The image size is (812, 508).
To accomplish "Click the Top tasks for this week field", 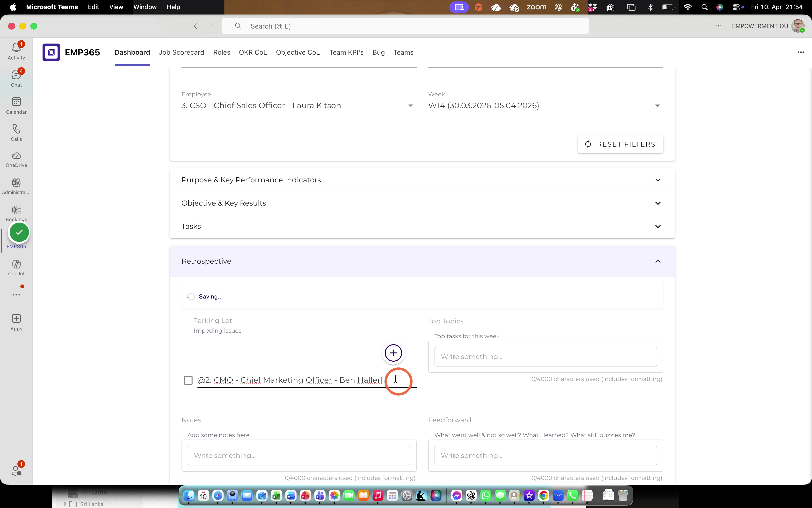I will click(545, 357).
